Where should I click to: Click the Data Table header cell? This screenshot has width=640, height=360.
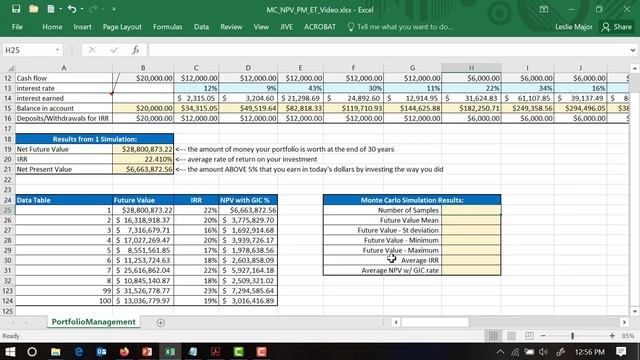(64, 200)
